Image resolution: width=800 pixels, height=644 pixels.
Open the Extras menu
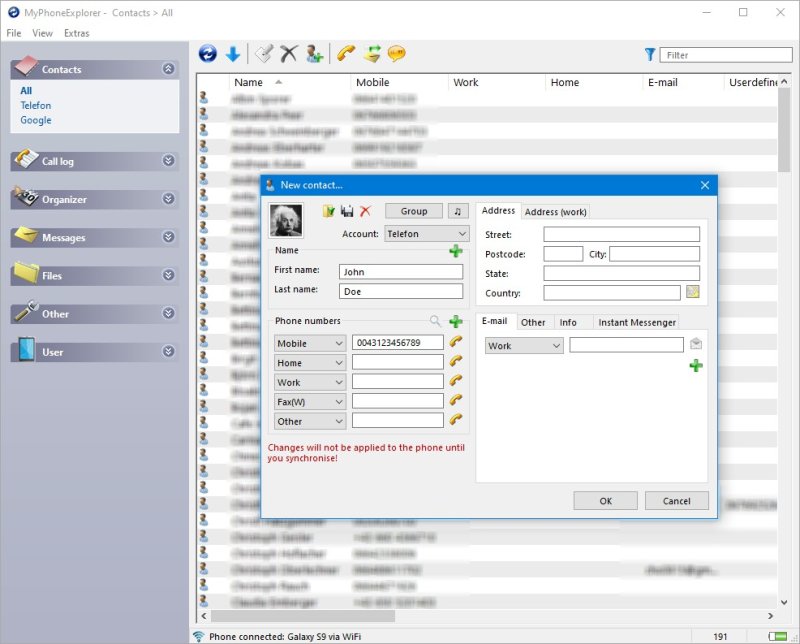76,33
